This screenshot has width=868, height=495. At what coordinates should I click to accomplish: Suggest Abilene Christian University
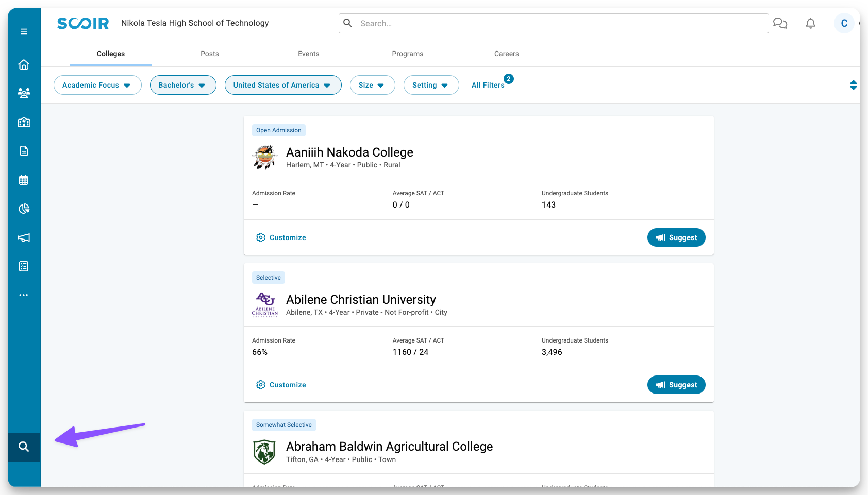[x=676, y=385]
